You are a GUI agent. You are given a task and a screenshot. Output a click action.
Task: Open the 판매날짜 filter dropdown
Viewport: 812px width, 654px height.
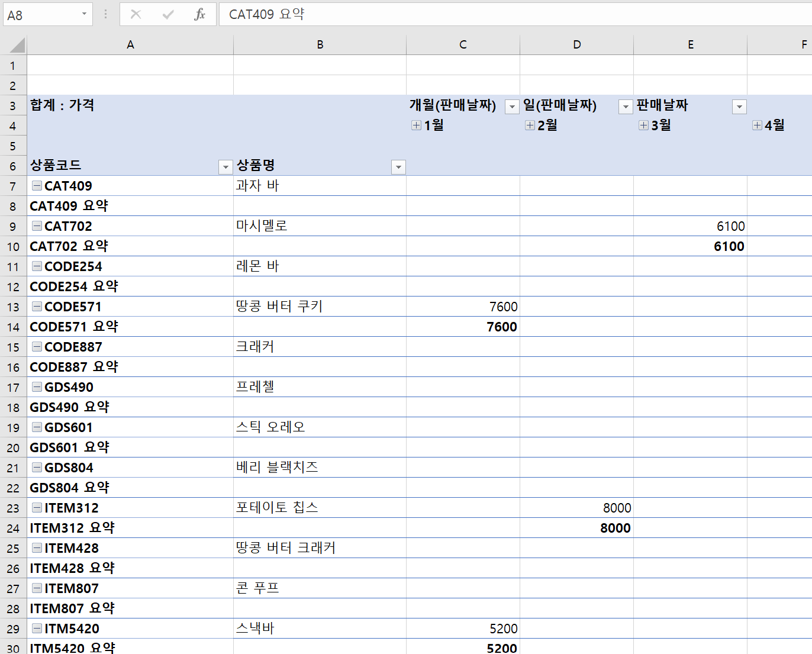[x=739, y=107]
